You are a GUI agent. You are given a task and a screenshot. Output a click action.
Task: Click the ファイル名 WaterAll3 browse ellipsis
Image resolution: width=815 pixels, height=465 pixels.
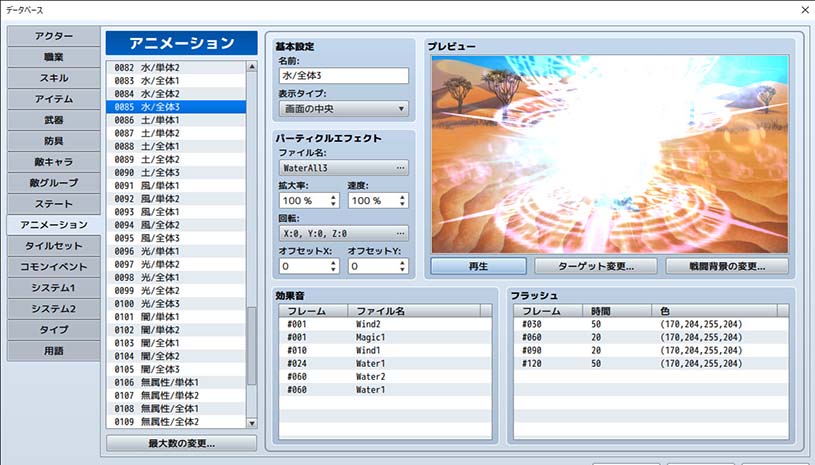coord(401,168)
